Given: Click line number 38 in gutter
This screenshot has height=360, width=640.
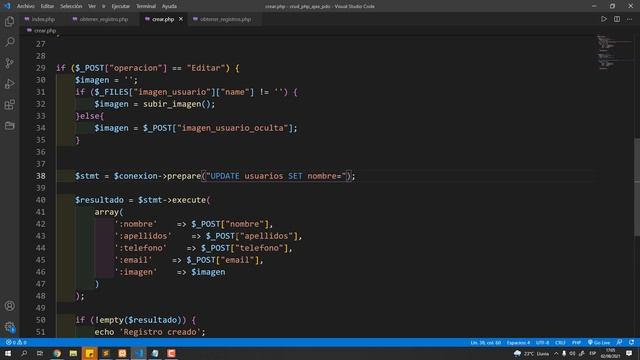Looking at the screenshot, I should point(40,176).
